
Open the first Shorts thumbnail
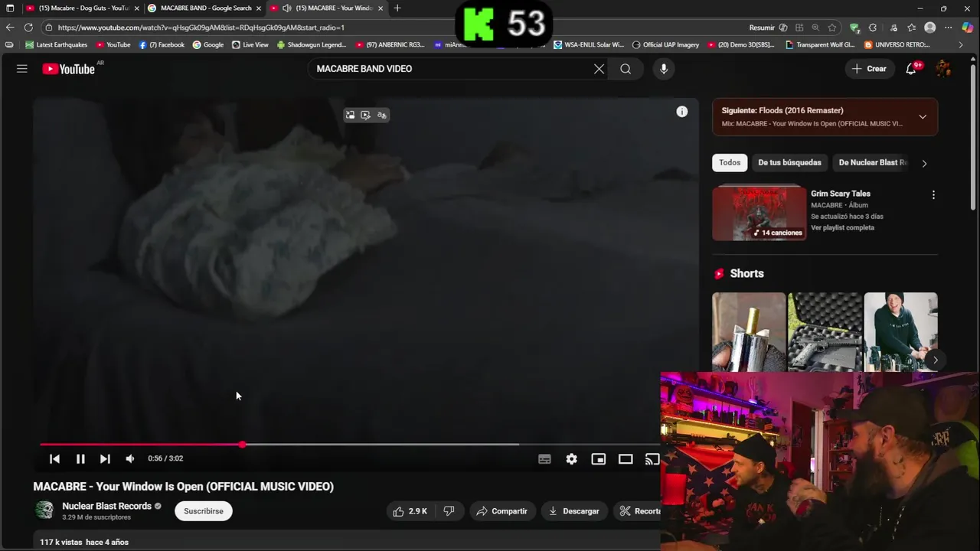pyautogui.click(x=749, y=332)
